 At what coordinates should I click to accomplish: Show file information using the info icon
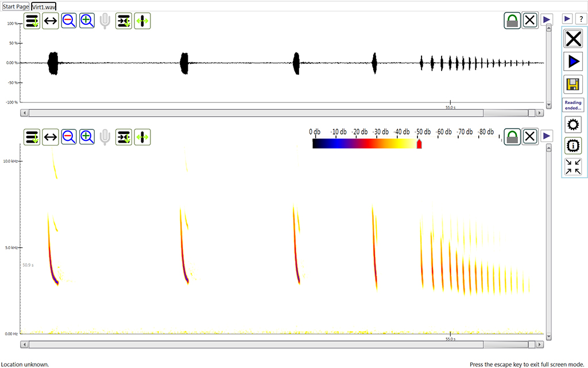572,146
